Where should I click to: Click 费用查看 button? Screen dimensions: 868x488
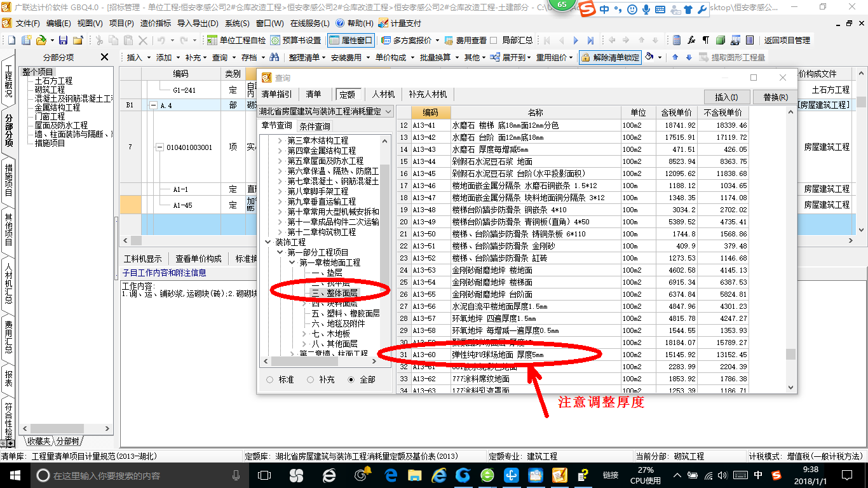pyautogui.click(x=465, y=40)
